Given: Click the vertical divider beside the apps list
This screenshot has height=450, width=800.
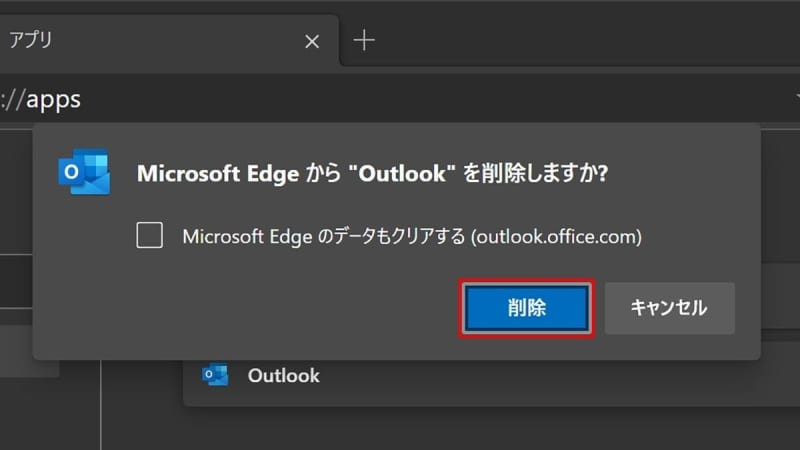Looking at the screenshot, I should 101,405.
